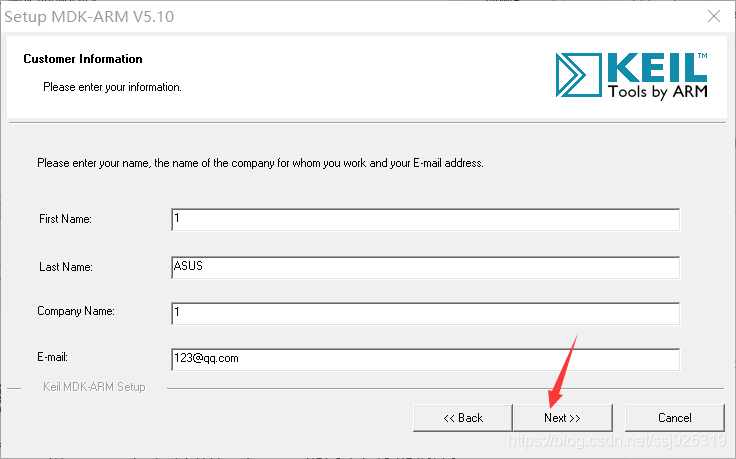Click the KEIL Tools by ARM wordmark
This screenshot has width=736, height=459.
coord(658,76)
